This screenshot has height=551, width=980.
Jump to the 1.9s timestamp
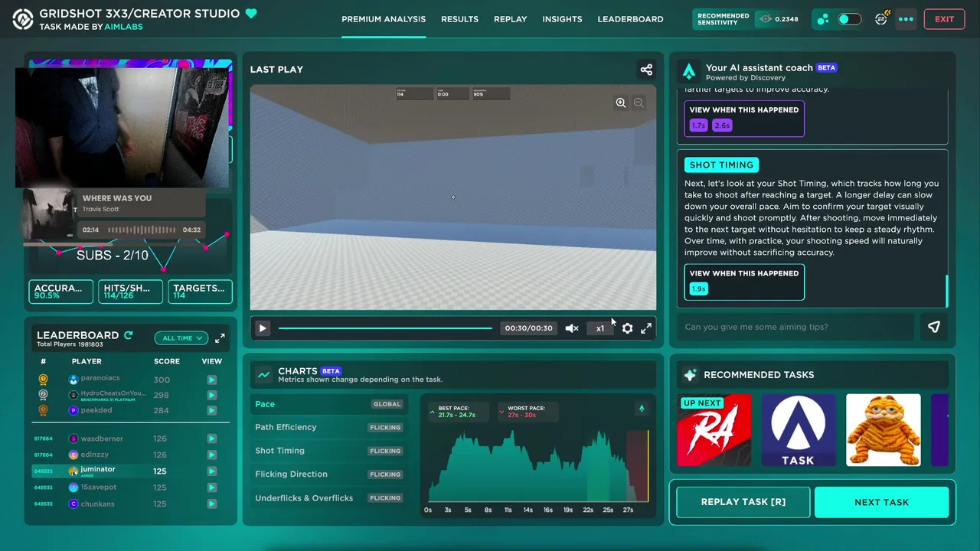click(x=698, y=289)
